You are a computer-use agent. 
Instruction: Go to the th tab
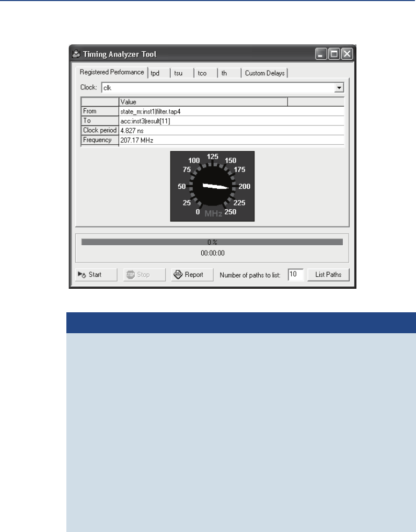224,73
